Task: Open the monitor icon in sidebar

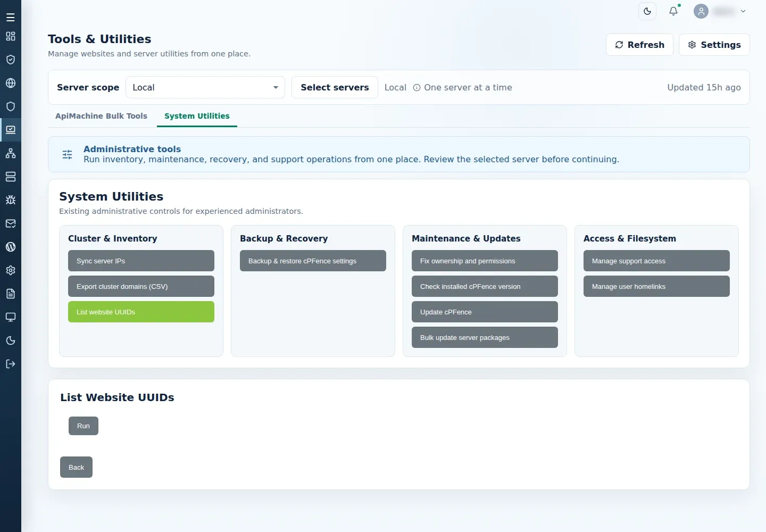Action: tap(11, 317)
